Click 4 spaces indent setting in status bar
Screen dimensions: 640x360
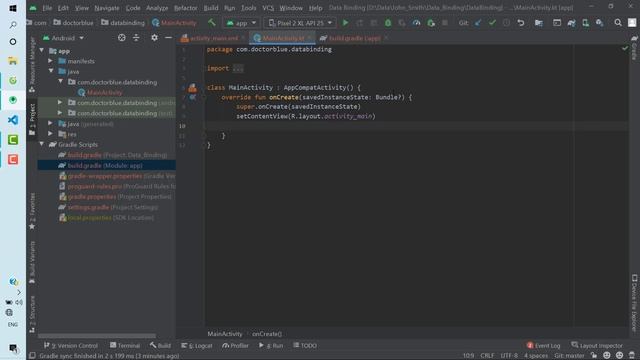pos(536,356)
